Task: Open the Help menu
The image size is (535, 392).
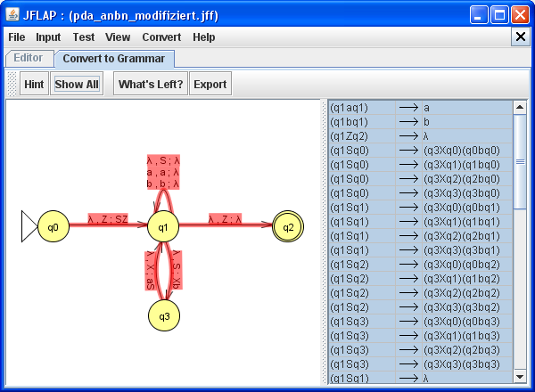Action: (203, 37)
